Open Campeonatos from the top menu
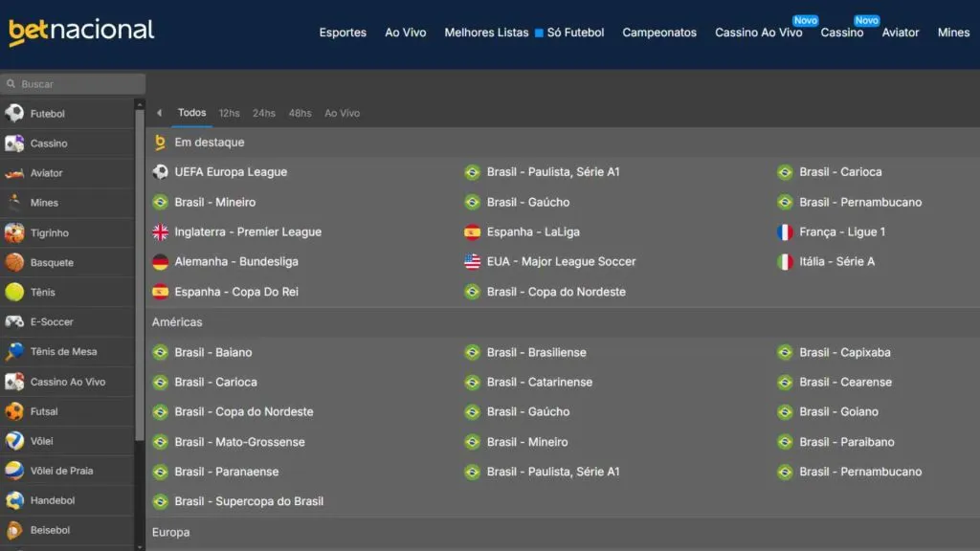 click(x=658, y=32)
